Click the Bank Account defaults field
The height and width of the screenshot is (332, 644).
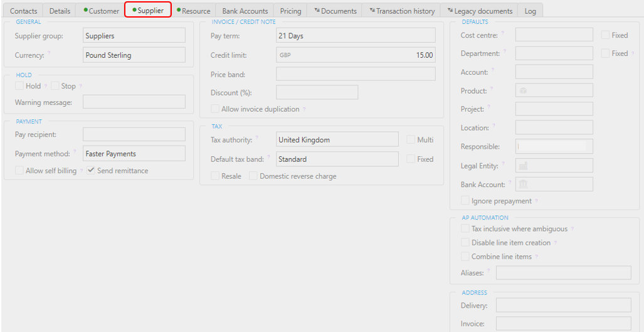coord(554,184)
